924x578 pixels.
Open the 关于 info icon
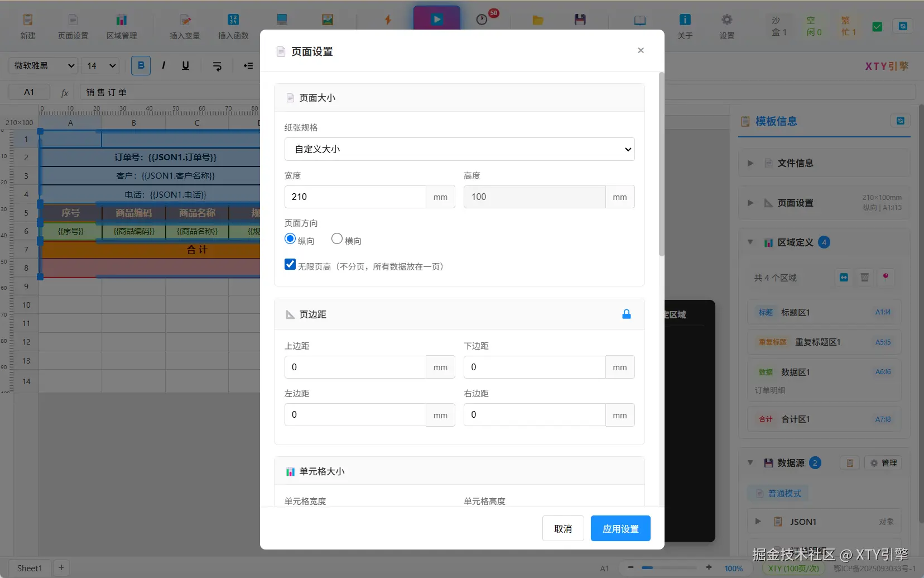(x=685, y=26)
